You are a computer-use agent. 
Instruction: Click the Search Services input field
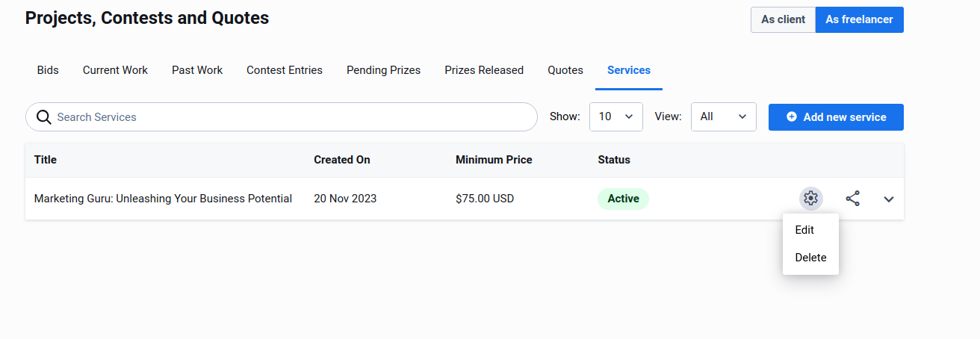point(291,117)
